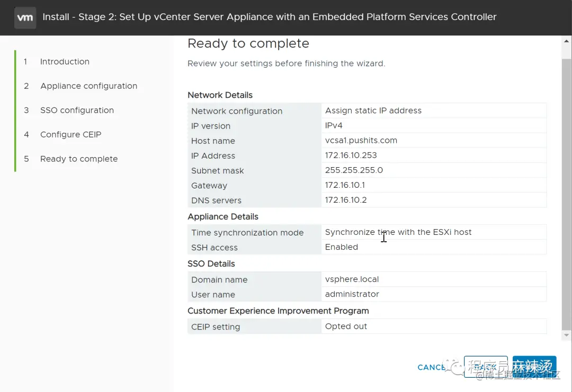The width and height of the screenshot is (572, 392).
Task: Click the scrollbar down arrow
Action: 566,335
